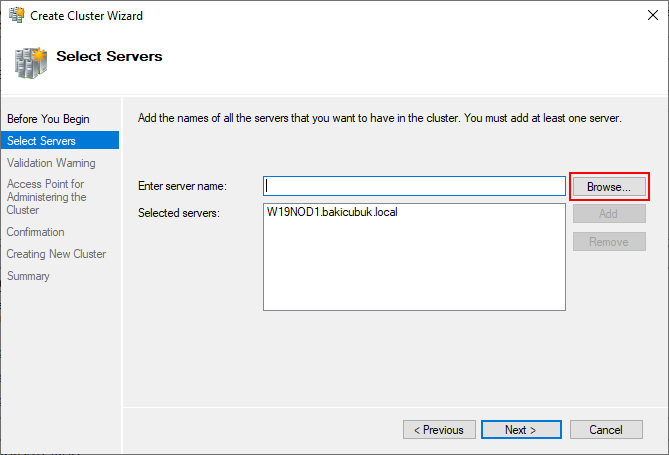
Task: Click the Create Cluster Wizard title bar icon
Action: [17, 15]
